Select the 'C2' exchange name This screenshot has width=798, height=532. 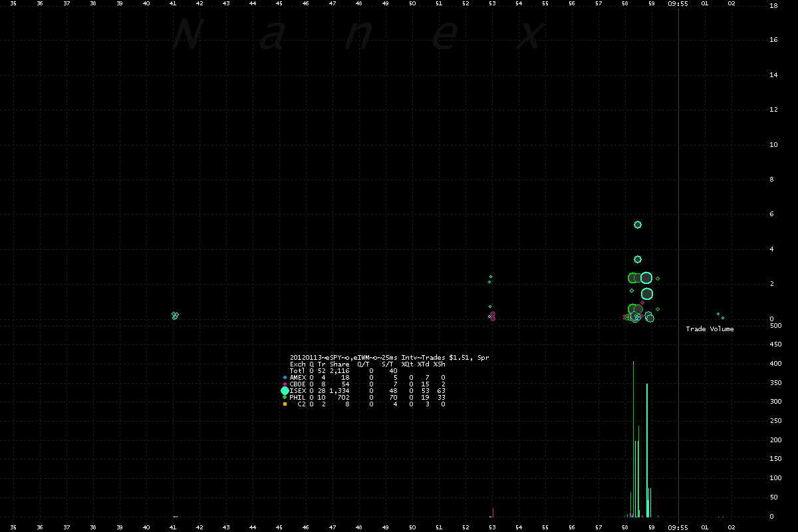point(302,404)
